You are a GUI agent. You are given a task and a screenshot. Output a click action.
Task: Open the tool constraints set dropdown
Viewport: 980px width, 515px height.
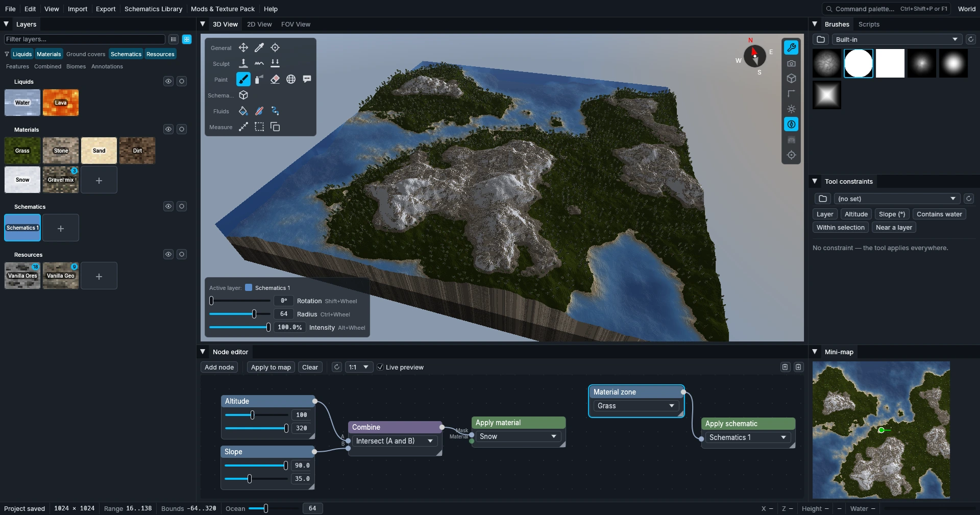coord(897,199)
